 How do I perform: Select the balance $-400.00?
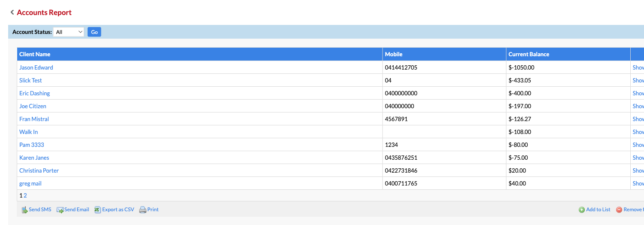(520, 93)
